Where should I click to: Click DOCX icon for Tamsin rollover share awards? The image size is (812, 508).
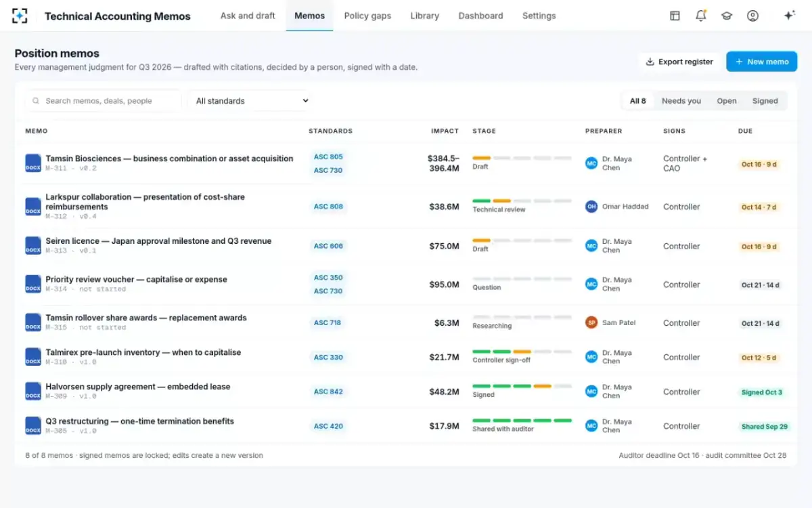coord(33,322)
